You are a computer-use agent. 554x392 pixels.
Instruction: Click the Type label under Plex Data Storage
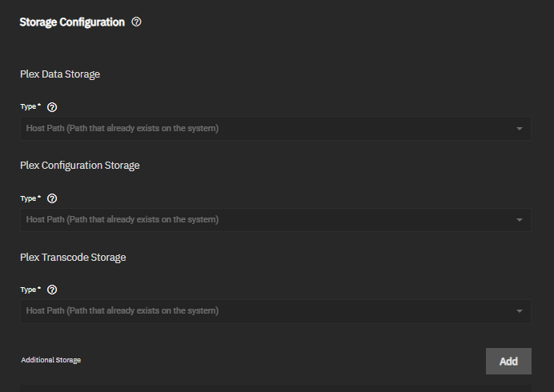click(30, 106)
